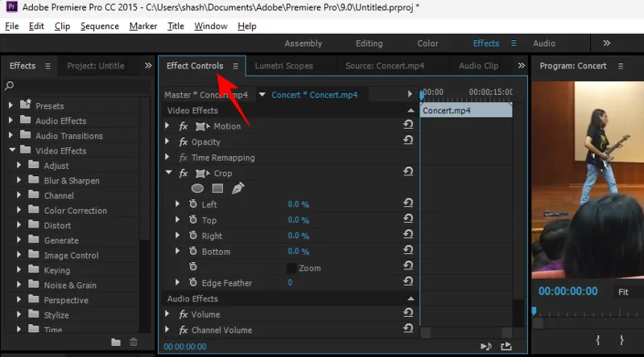Select the ellipse mask tool under Crop
This screenshot has height=357, width=644.
coord(197,188)
